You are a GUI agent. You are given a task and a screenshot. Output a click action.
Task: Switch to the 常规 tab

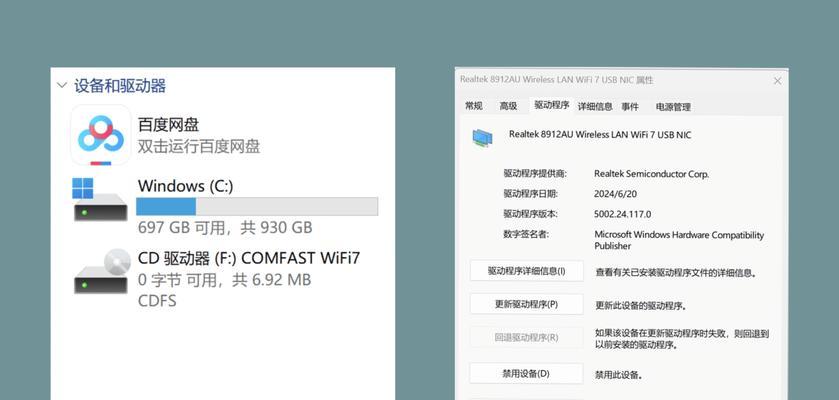pyautogui.click(x=474, y=106)
